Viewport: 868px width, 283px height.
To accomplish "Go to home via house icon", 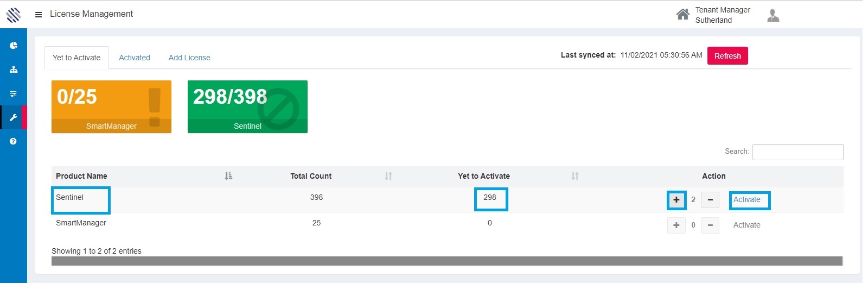I will pyautogui.click(x=682, y=15).
